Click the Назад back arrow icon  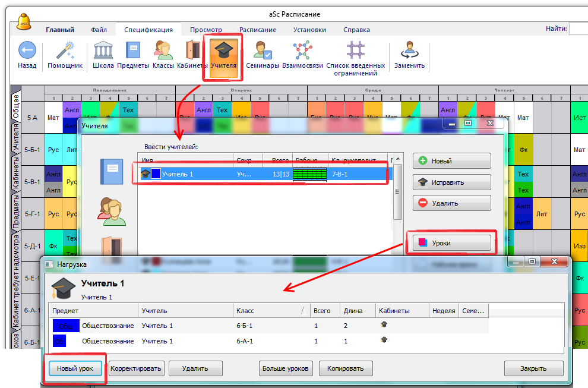27,51
